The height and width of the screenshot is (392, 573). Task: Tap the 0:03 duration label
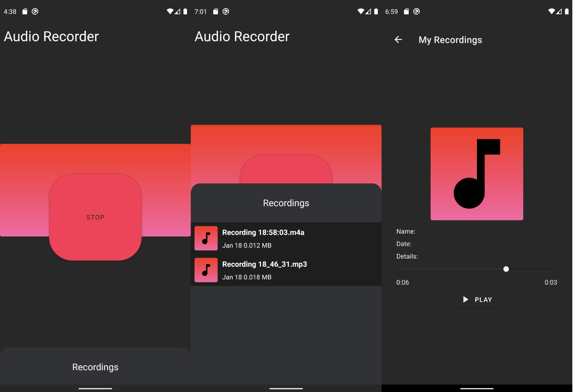coord(551,282)
